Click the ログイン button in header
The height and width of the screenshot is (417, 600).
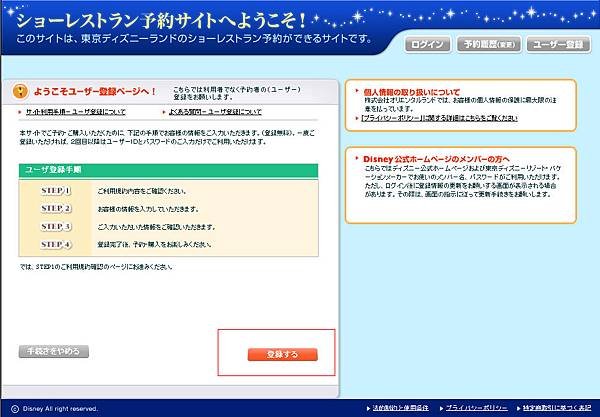[427, 44]
